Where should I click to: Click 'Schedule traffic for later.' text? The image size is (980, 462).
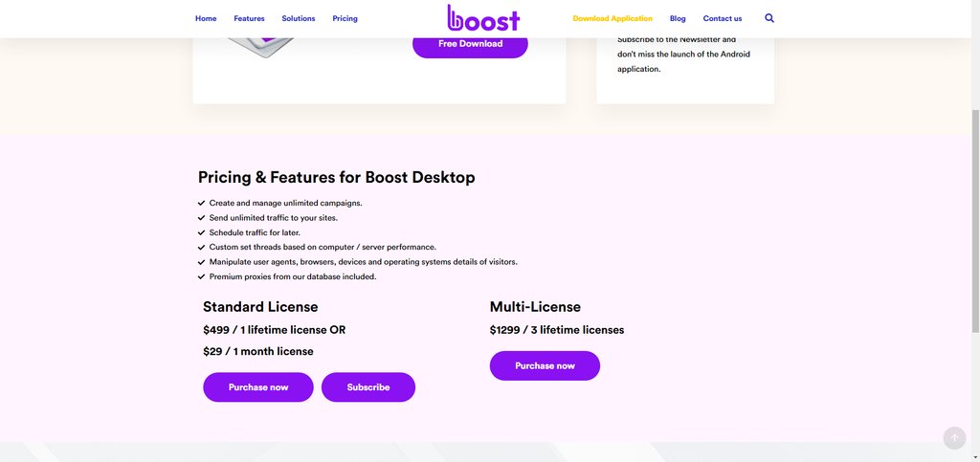[255, 232]
